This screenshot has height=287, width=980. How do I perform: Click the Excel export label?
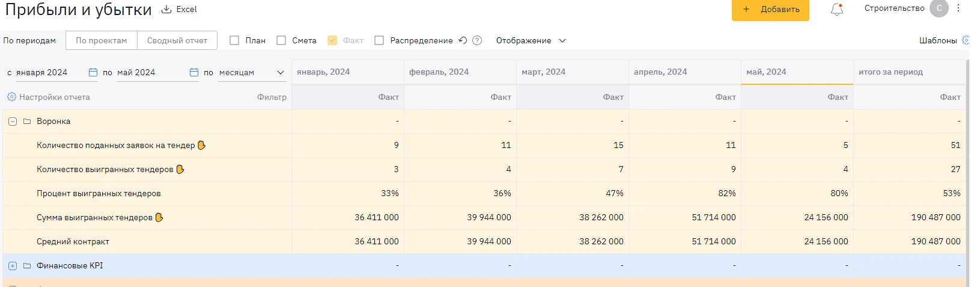tap(187, 10)
